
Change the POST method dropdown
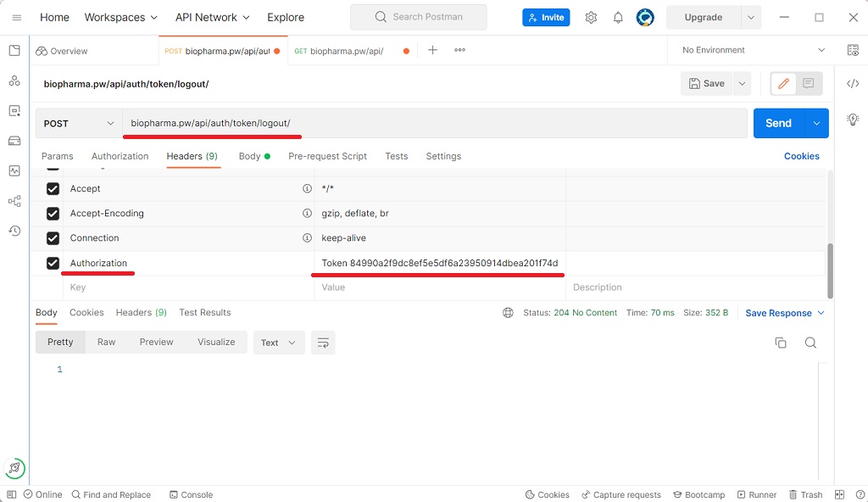79,124
